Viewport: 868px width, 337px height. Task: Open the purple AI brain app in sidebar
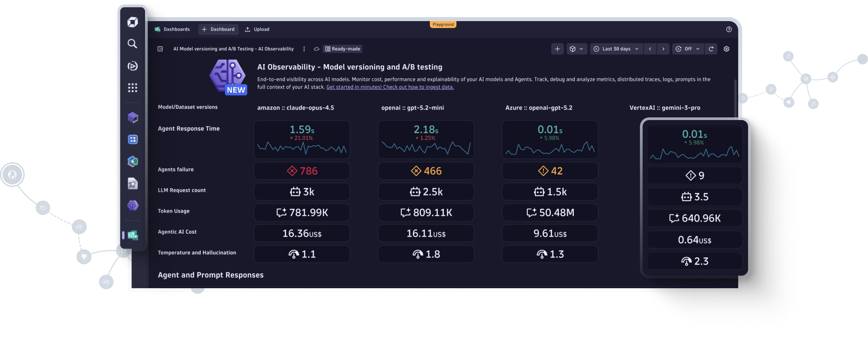[133, 205]
